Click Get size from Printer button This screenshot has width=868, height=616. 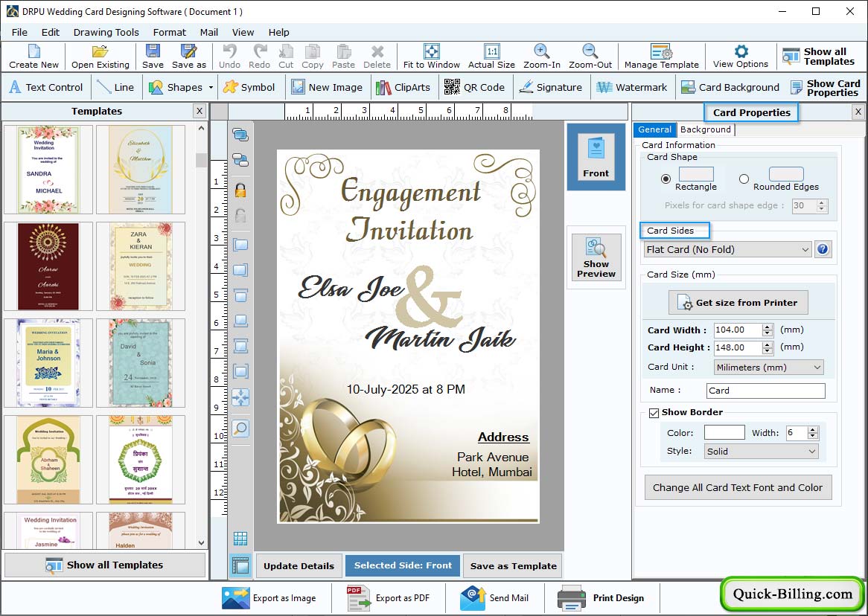(x=738, y=303)
